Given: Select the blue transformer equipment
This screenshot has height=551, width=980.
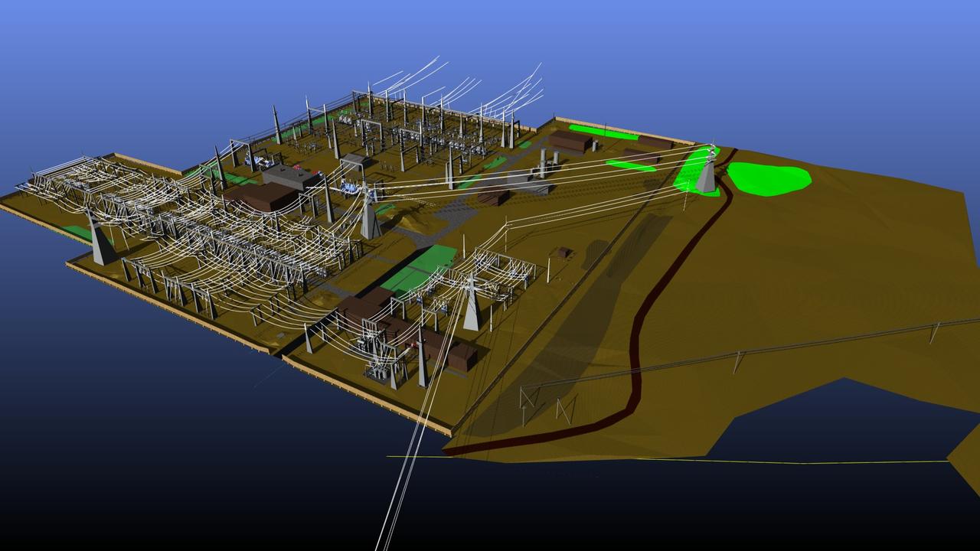Looking at the screenshot, I should pyautogui.click(x=351, y=187).
